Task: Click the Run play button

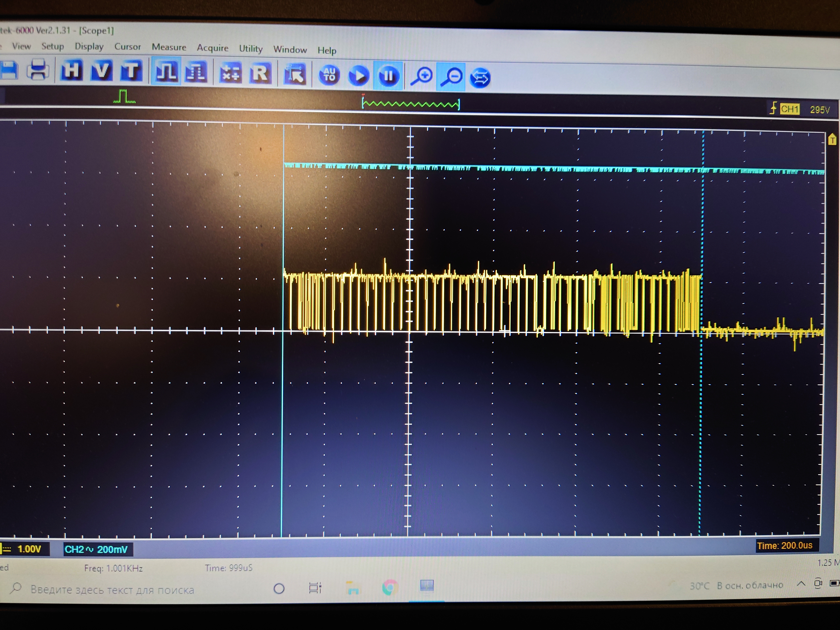Action: [x=359, y=75]
